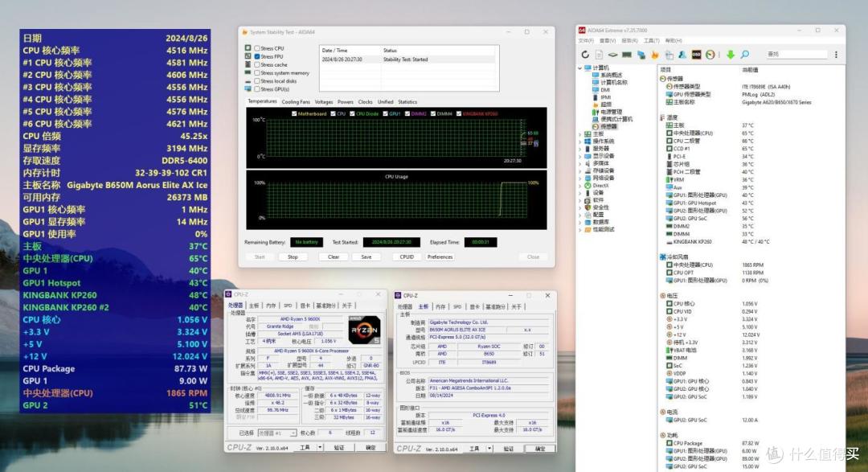This screenshot has height=472, width=868.
Task: Click the sensor gauge icon in AIDA64 toolbar
Action: click(710, 55)
